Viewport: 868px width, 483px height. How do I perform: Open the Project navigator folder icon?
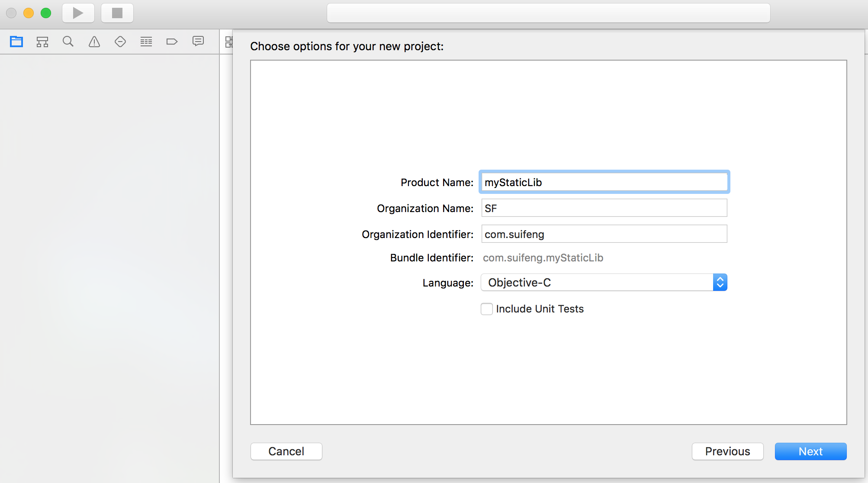click(16, 42)
